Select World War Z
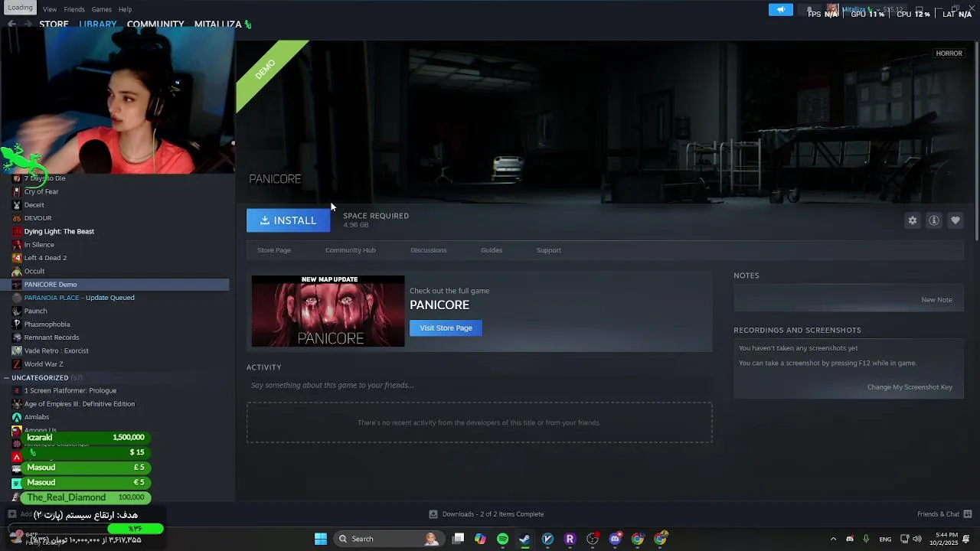980x551 pixels. pos(44,364)
